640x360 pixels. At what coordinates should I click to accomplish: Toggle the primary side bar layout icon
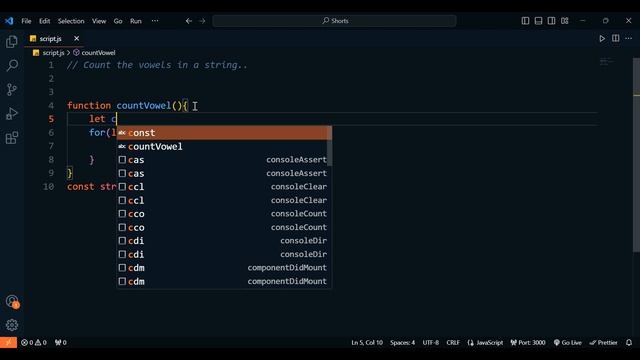pyautogui.click(x=525, y=21)
